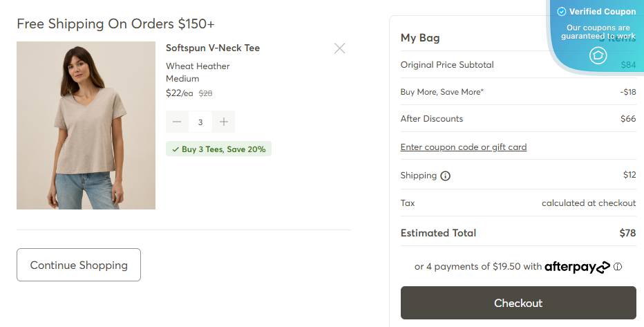The image size is (644, 327).
Task: Proceed with the Checkout button
Action: [518, 303]
